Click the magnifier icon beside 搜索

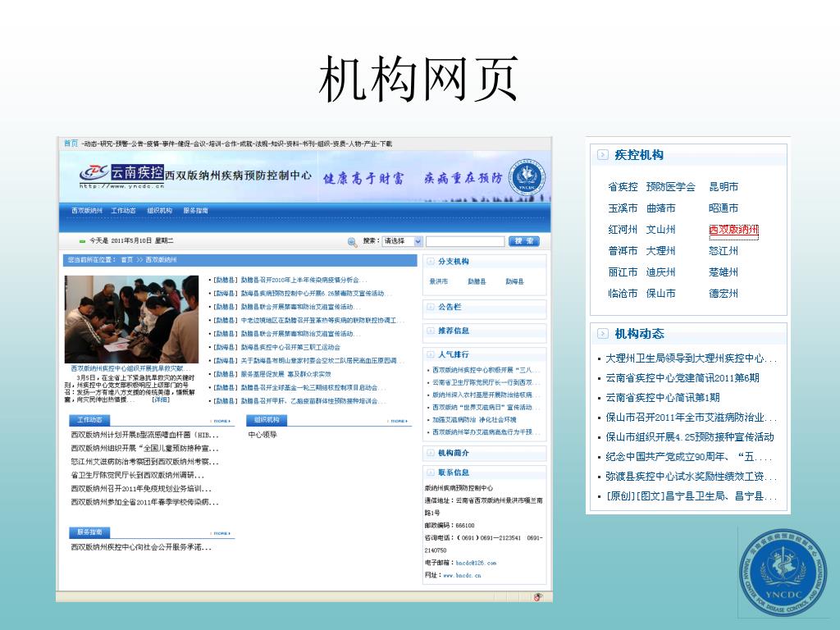352,242
